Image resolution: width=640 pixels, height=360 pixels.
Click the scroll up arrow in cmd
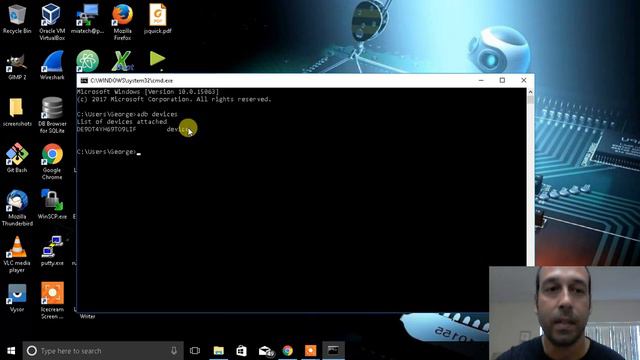[530, 92]
